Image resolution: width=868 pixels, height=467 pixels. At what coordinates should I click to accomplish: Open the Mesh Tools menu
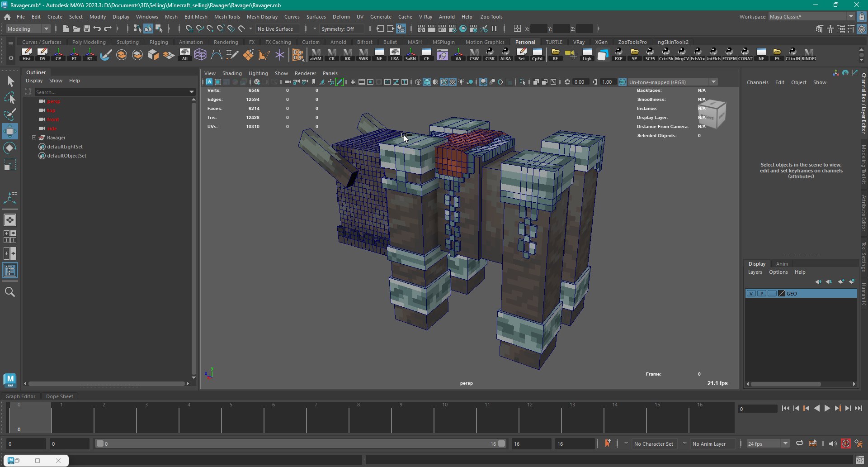point(227,17)
